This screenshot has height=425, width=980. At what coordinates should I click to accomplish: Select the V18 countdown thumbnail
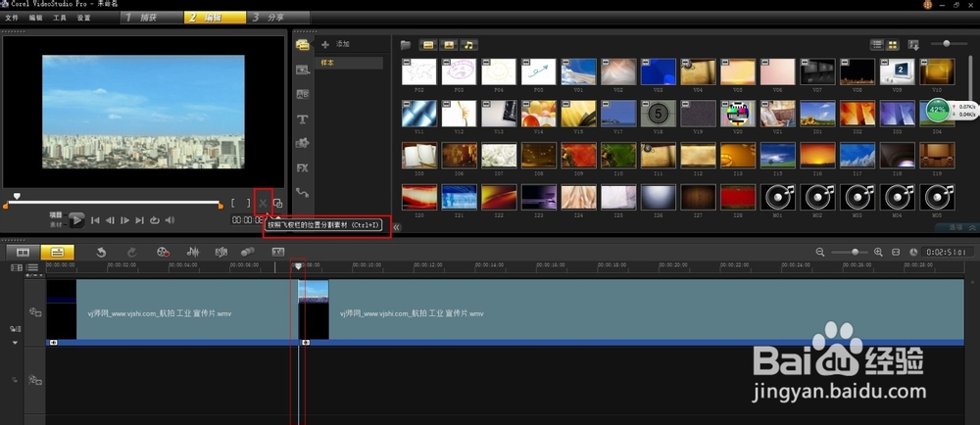[x=657, y=114]
